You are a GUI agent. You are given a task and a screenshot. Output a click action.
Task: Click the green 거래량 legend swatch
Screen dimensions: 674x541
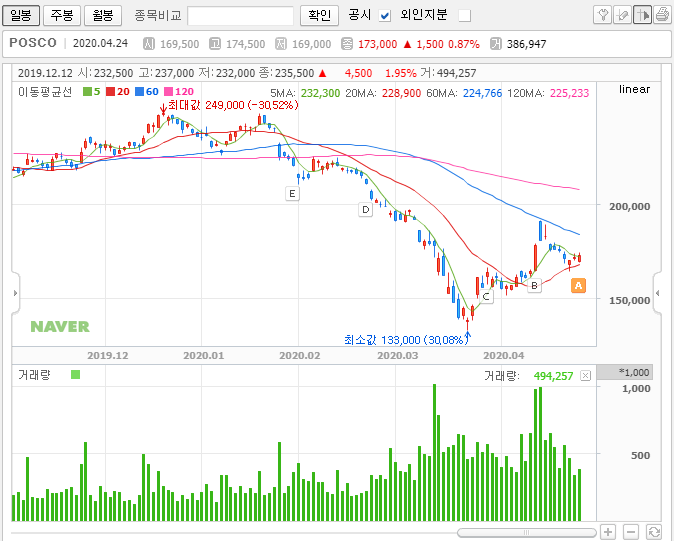point(75,375)
